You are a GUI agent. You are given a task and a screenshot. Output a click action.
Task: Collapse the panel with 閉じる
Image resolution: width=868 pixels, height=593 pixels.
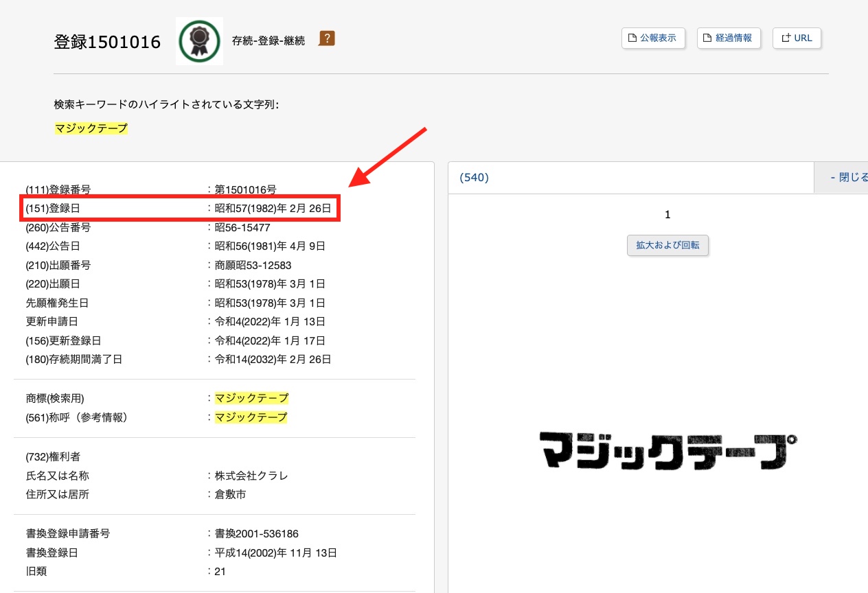(x=841, y=177)
